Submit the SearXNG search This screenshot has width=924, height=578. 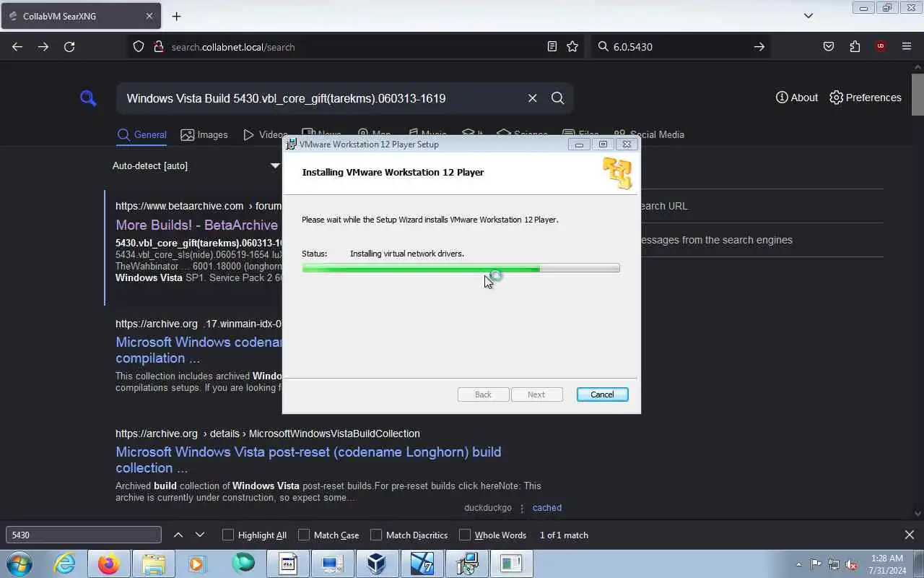[x=557, y=98]
